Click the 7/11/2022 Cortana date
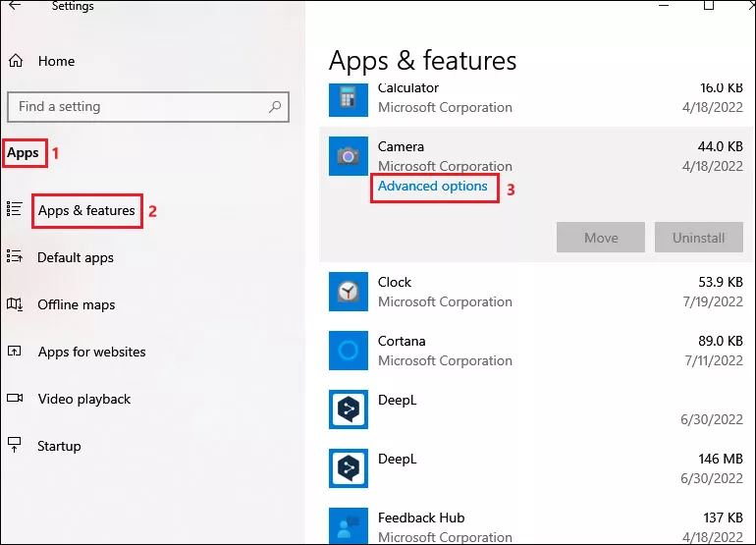 714,360
